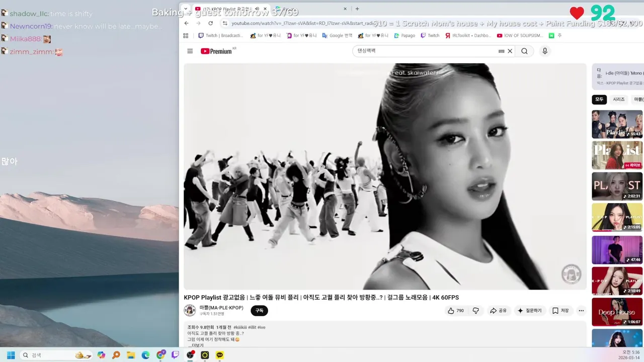
Task: Select the 시리즈 filter chip
Action: point(618,100)
